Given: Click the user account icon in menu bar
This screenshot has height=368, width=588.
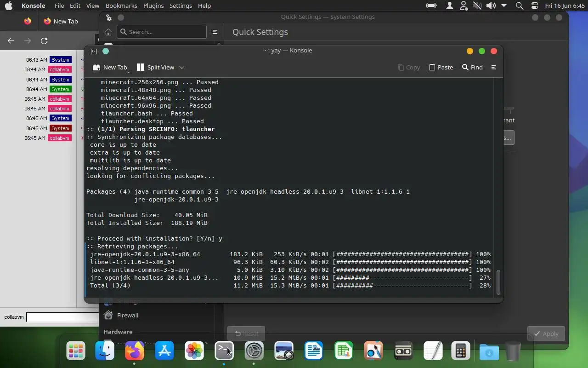Looking at the screenshot, I should (450, 6).
